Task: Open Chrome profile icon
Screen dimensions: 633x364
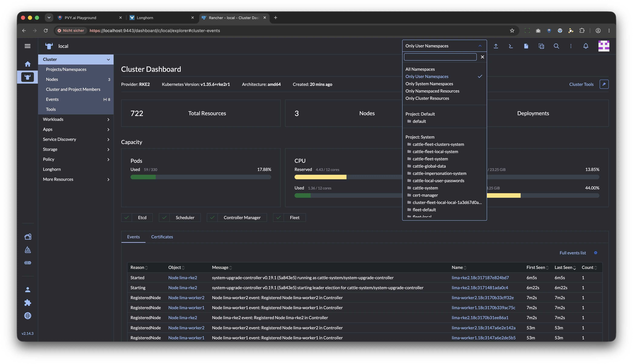Action: pos(598,30)
